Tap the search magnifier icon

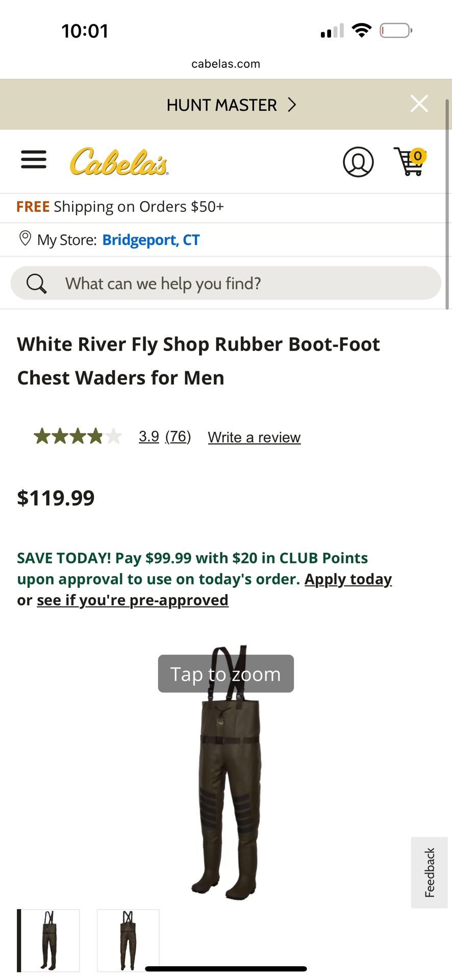36,283
